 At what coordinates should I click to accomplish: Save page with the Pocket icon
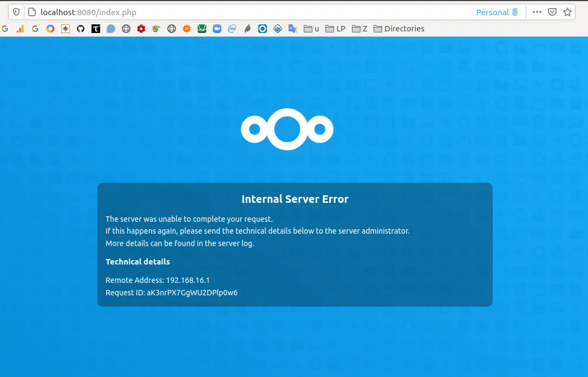(x=552, y=12)
